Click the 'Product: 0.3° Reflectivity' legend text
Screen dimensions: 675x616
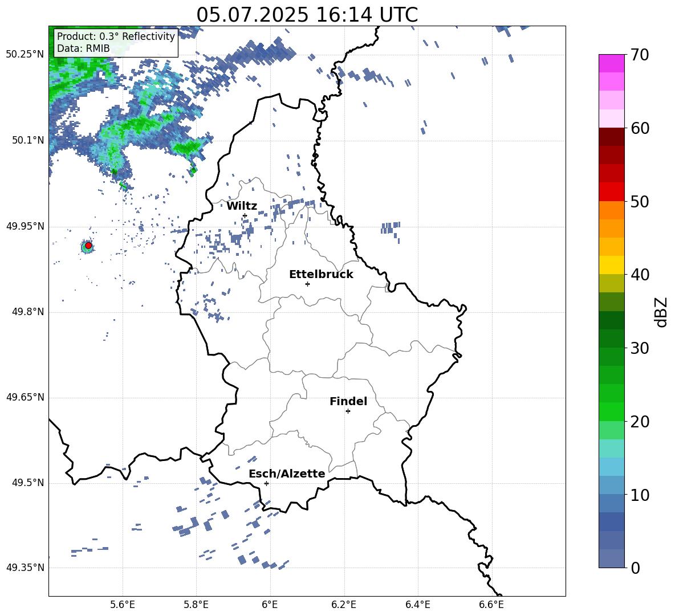coord(116,36)
